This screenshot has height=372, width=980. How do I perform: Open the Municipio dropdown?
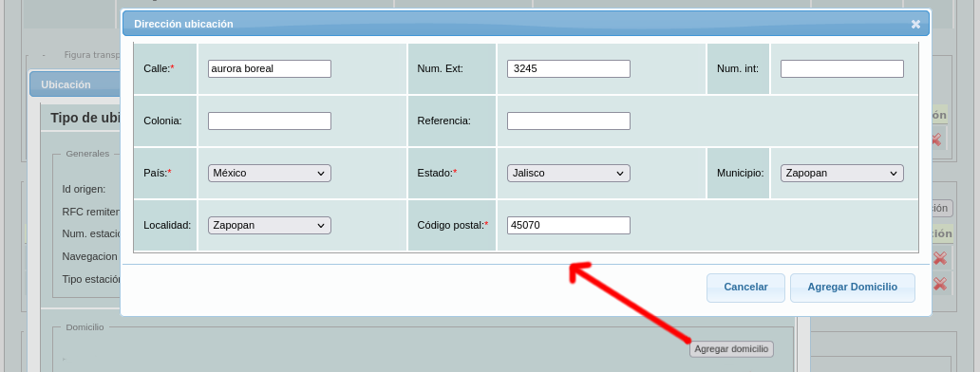(842, 173)
